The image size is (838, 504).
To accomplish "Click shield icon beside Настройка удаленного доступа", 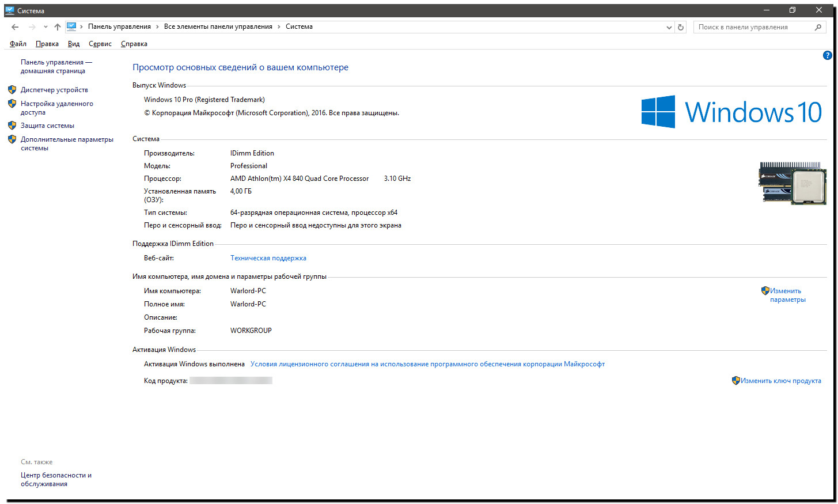I will click(12, 104).
